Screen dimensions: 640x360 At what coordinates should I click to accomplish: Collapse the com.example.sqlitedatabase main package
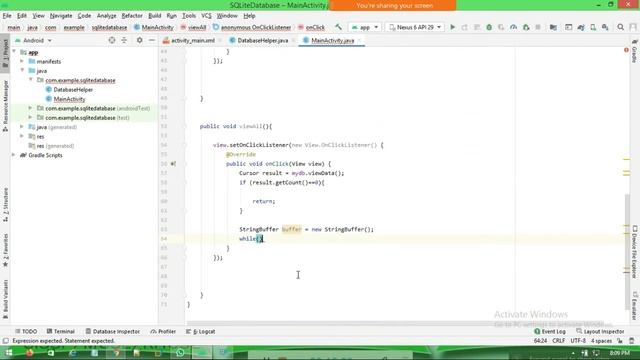31,80
